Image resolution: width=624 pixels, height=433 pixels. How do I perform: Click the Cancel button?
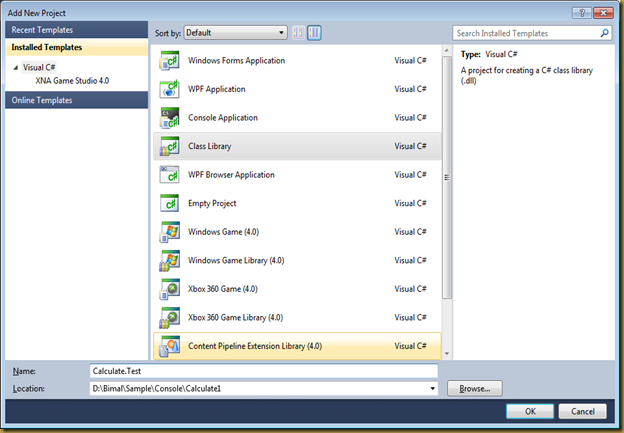(x=583, y=411)
